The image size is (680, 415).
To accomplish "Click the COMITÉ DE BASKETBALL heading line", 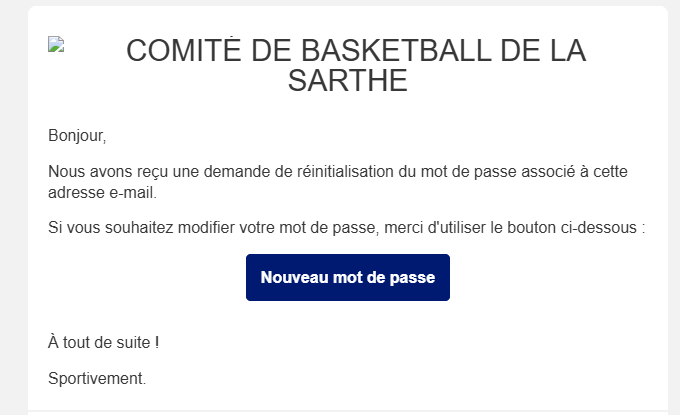I will (356, 51).
